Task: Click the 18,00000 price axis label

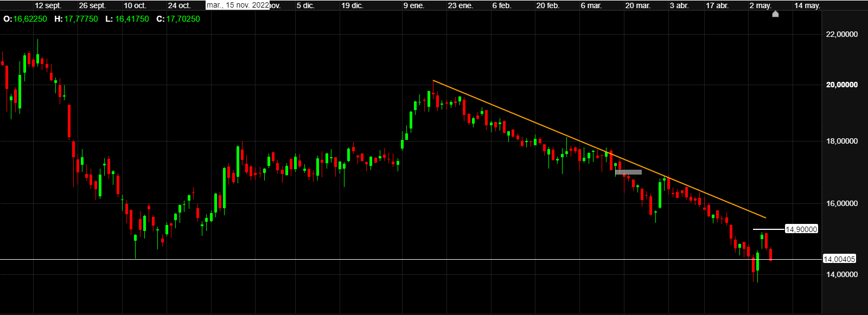Action: (x=841, y=141)
